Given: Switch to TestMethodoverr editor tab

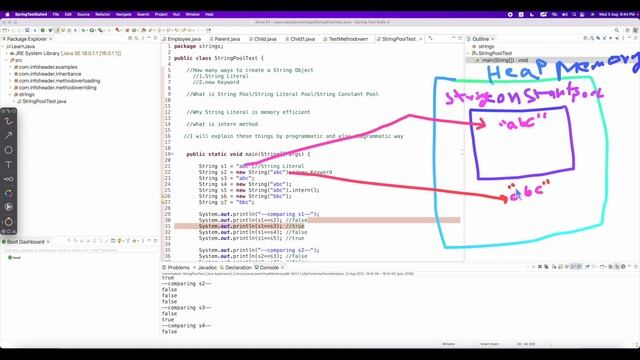Looking at the screenshot, I should pyautogui.click(x=345, y=39).
